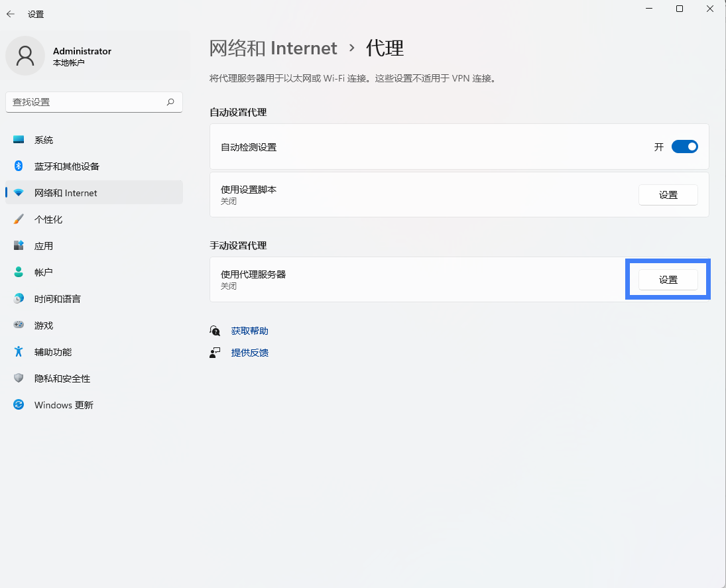
Task: Open 个性化 settings page
Action: [x=94, y=219]
